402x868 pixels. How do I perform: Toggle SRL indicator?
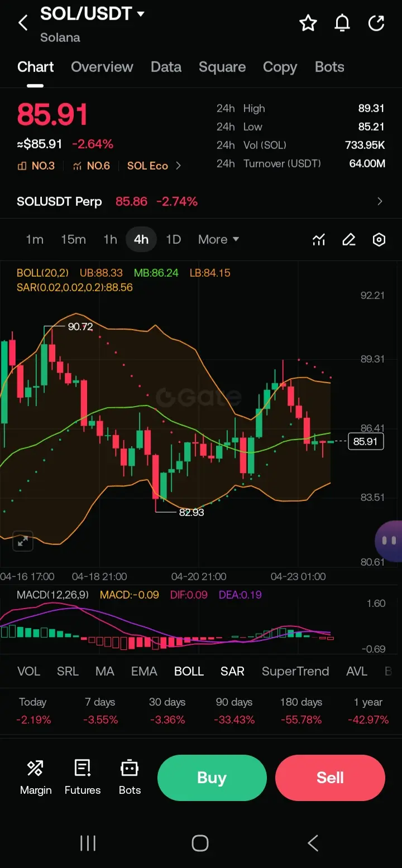[68, 672]
